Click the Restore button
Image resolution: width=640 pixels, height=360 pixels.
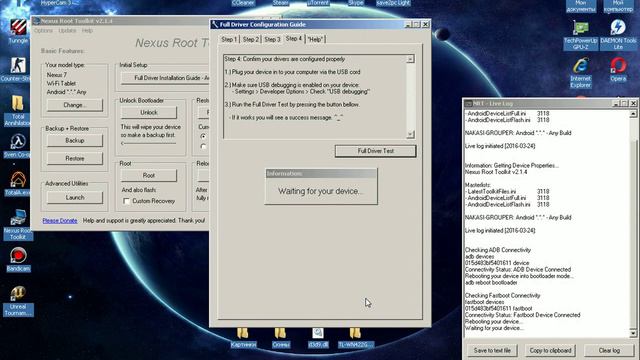point(75,158)
